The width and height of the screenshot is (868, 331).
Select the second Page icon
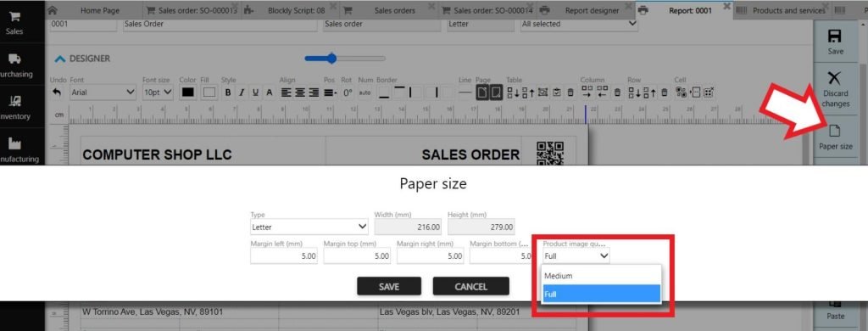[496, 93]
